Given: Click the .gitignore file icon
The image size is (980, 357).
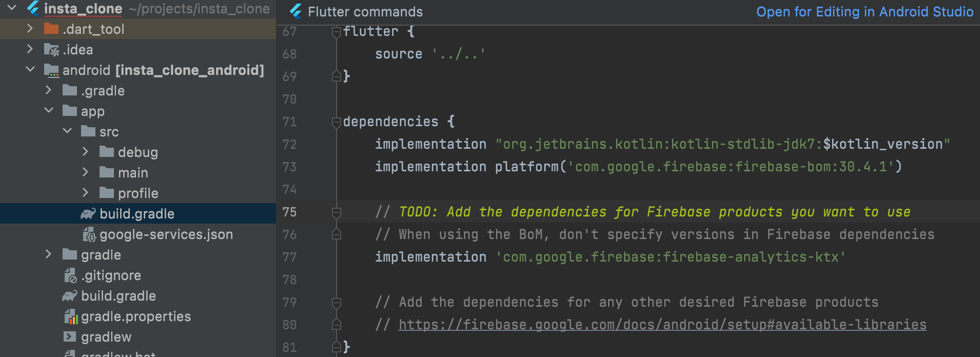Looking at the screenshot, I should 70,275.
